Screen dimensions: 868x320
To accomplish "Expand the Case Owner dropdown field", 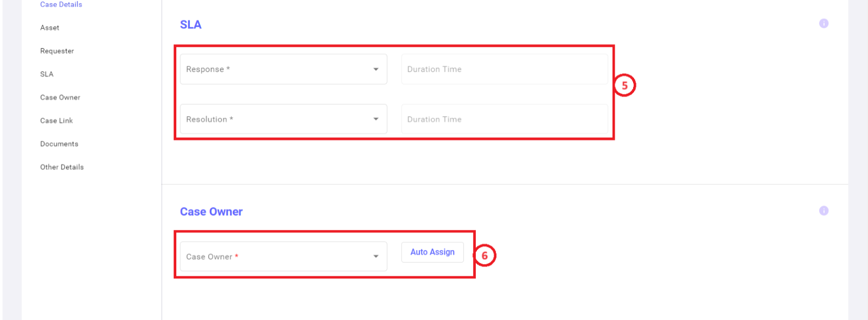I will tap(283, 256).
